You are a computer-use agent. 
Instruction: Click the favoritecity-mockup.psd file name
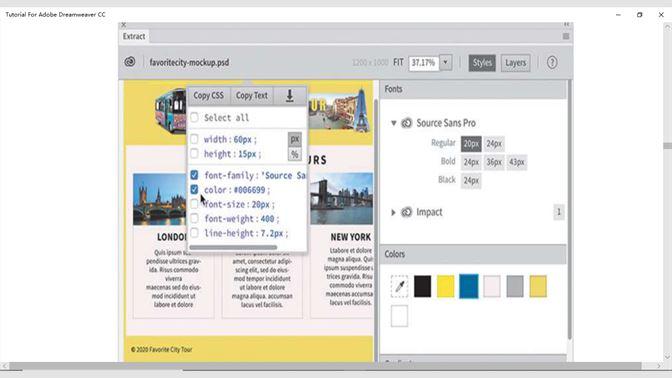click(189, 63)
